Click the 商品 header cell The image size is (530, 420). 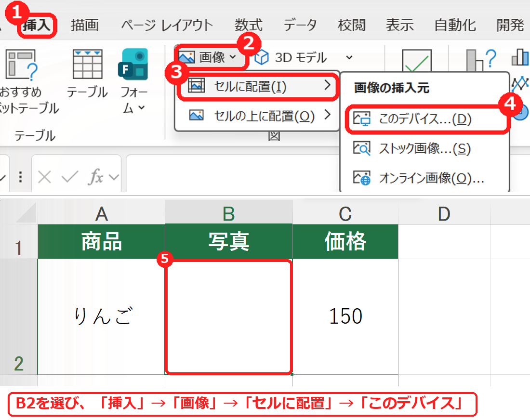tap(101, 242)
